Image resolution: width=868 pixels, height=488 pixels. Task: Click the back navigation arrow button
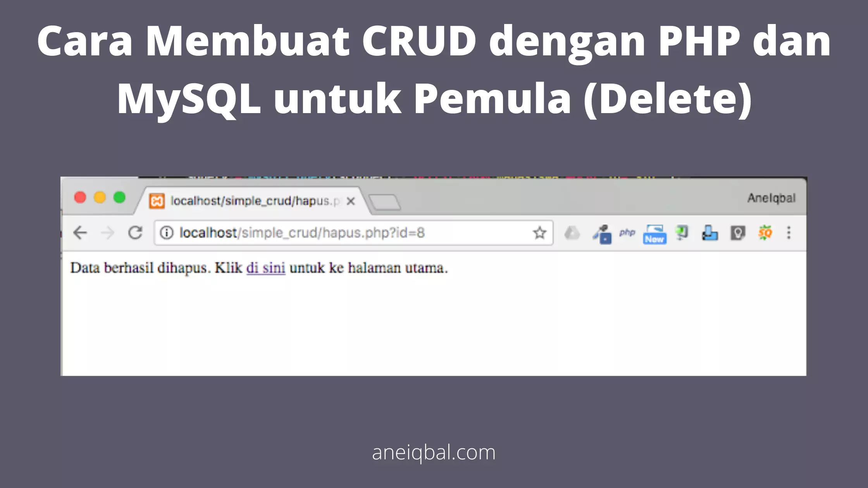pyautogui.click(x=80, y=232)
